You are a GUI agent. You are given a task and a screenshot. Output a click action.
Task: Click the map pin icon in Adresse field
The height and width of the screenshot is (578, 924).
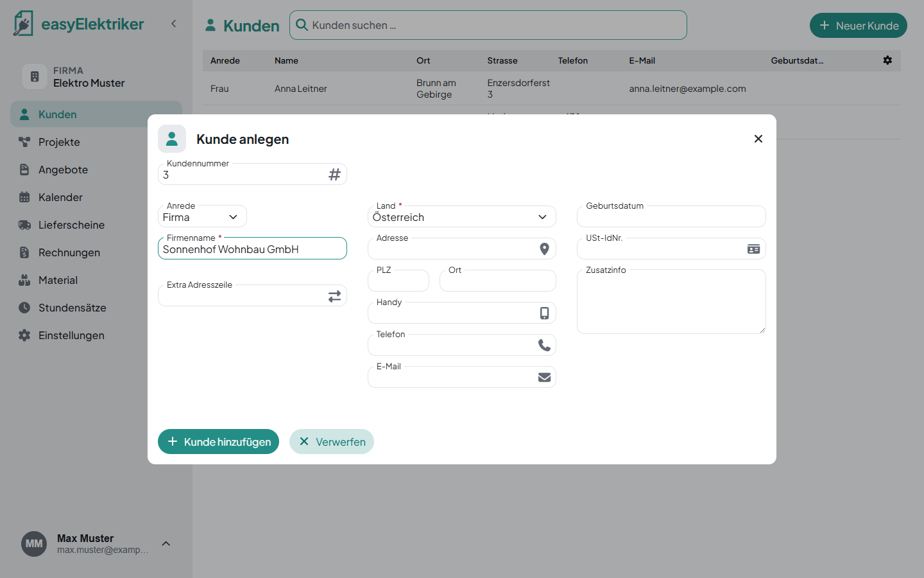click(544, 249)
